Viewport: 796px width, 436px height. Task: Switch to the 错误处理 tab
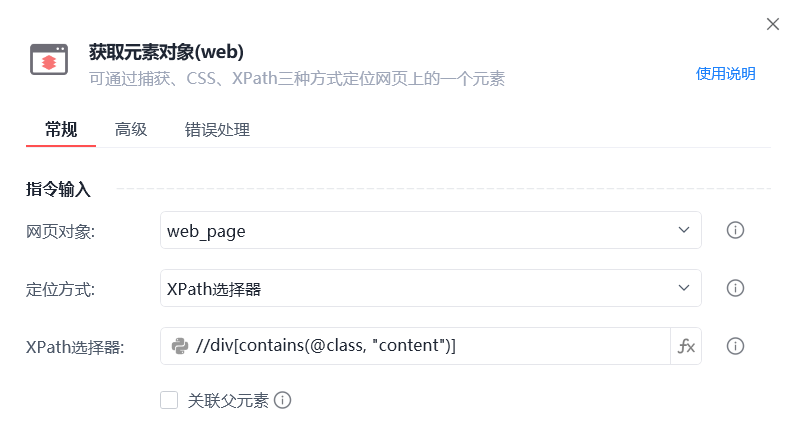pos(217,129)
